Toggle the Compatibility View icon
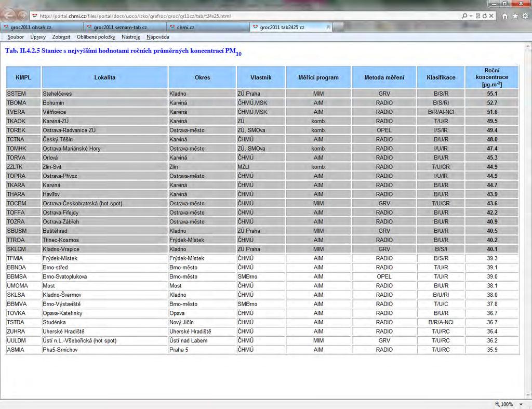Image resolution: width=532 pixels, height=409 pixels. pyautogui.click(x=478, y=16)
